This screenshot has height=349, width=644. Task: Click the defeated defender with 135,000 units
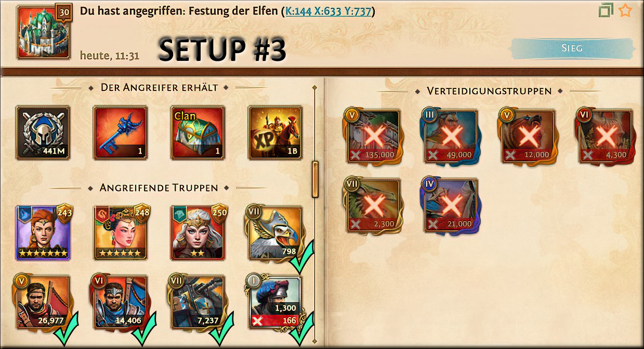tap(373, 136)
